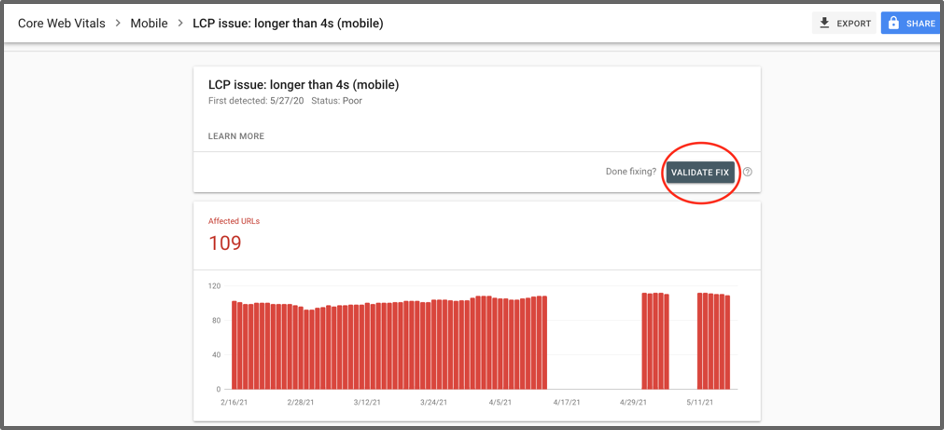
Task: Click the chart x-axis label 4/29/21
Action: coord(633,402)
